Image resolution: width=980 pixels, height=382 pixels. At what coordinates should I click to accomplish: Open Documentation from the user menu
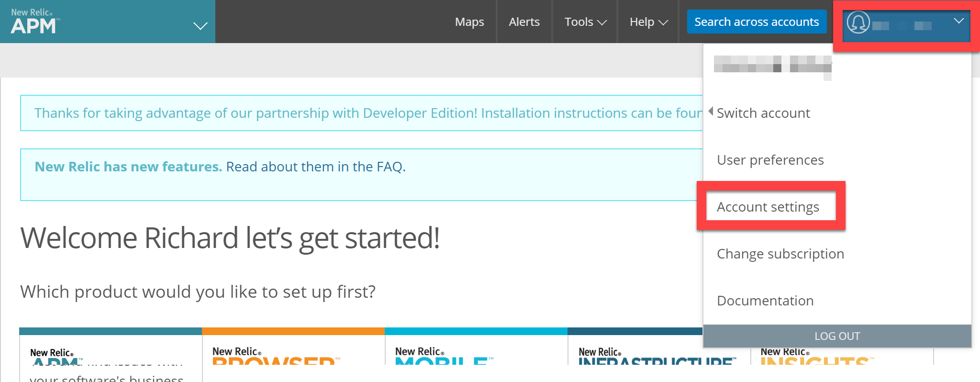765,301
